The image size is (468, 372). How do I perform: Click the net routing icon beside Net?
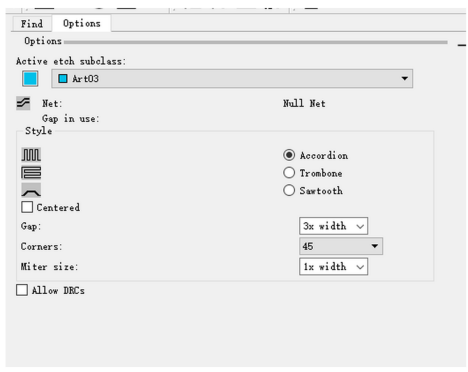click(23, 103)
